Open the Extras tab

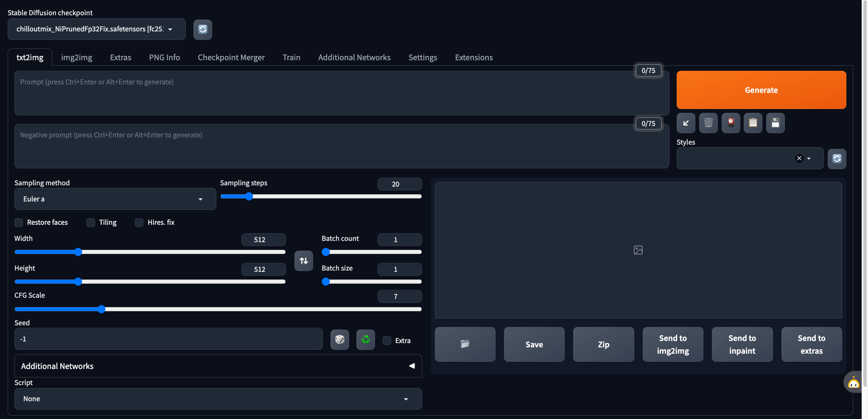tap(120, 57)
